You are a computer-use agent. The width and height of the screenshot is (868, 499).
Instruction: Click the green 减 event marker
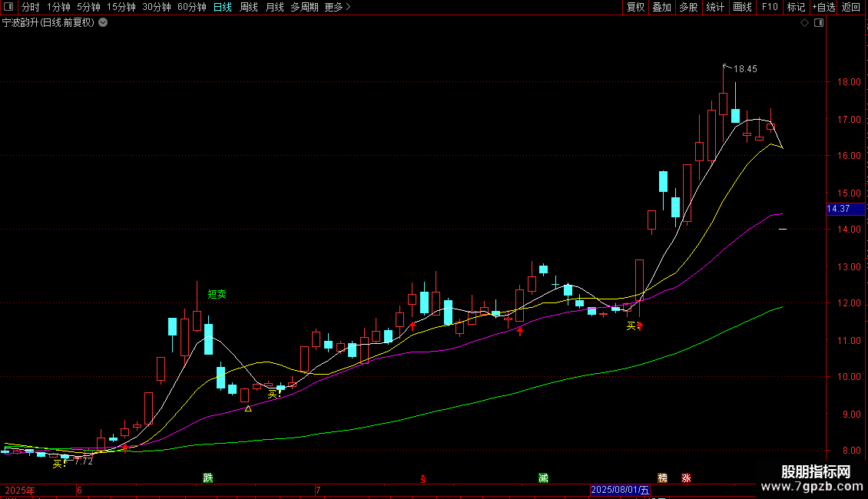[x=543, y=478]
